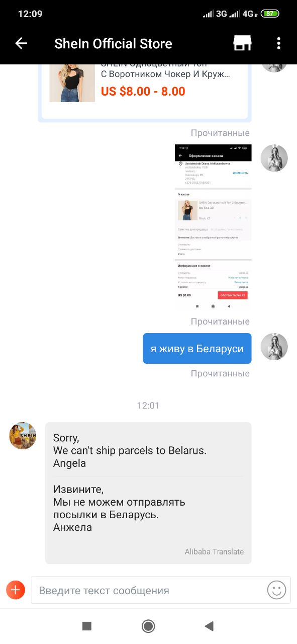Tap the blue 'я живу в Беларуси' bubble
The image size is (297, 644).
tap(197, 348)
